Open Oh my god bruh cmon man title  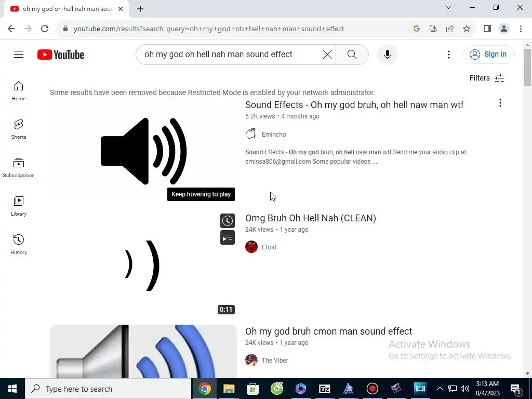pyautogui.click(x=328, y=331)
